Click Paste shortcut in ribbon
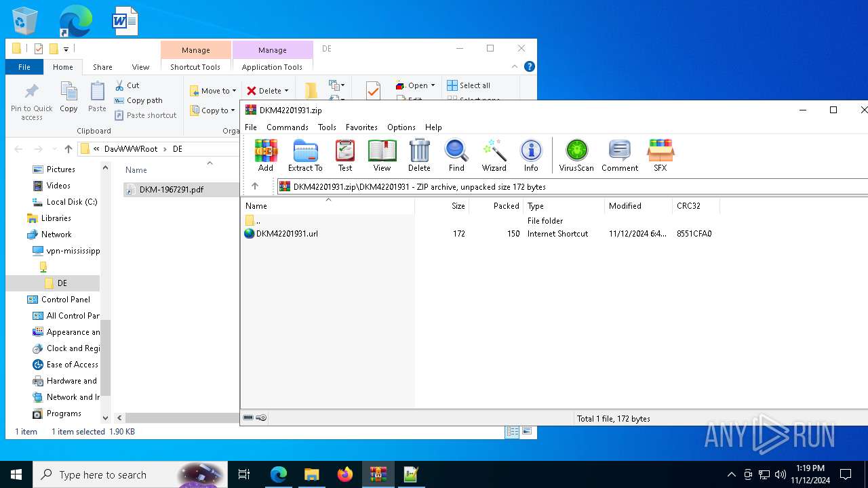The image size is (868, 488). coord(146,115)
